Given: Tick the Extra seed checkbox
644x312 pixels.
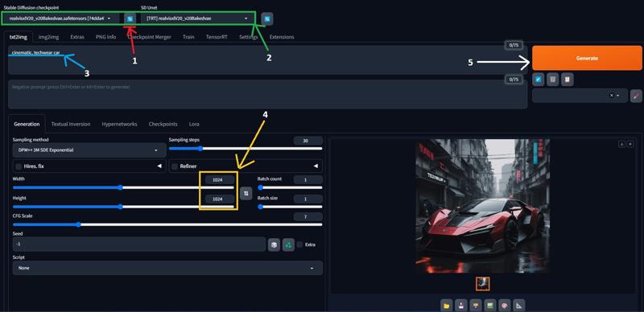Looking at the screenshot, I should [x=299, y=244].
